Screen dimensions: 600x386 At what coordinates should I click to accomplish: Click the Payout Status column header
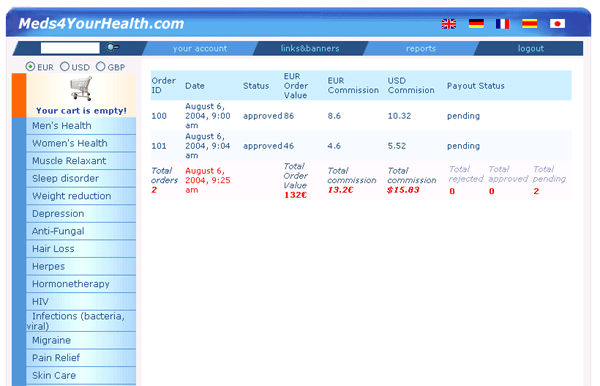click(476, 86)
